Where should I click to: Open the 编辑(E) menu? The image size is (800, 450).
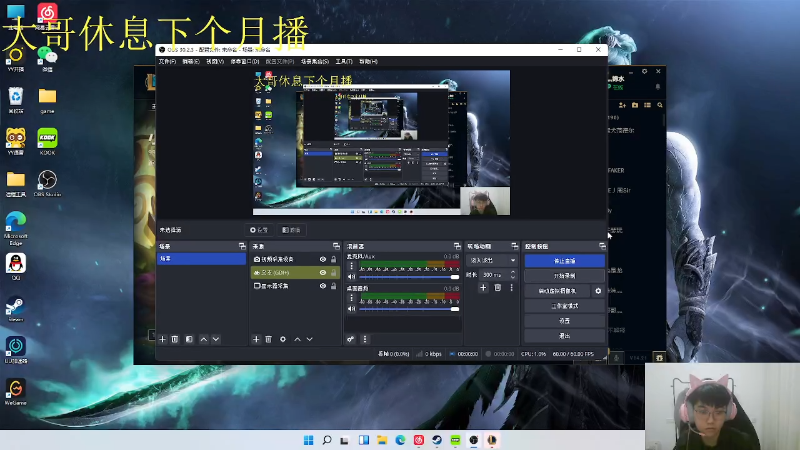191,61
